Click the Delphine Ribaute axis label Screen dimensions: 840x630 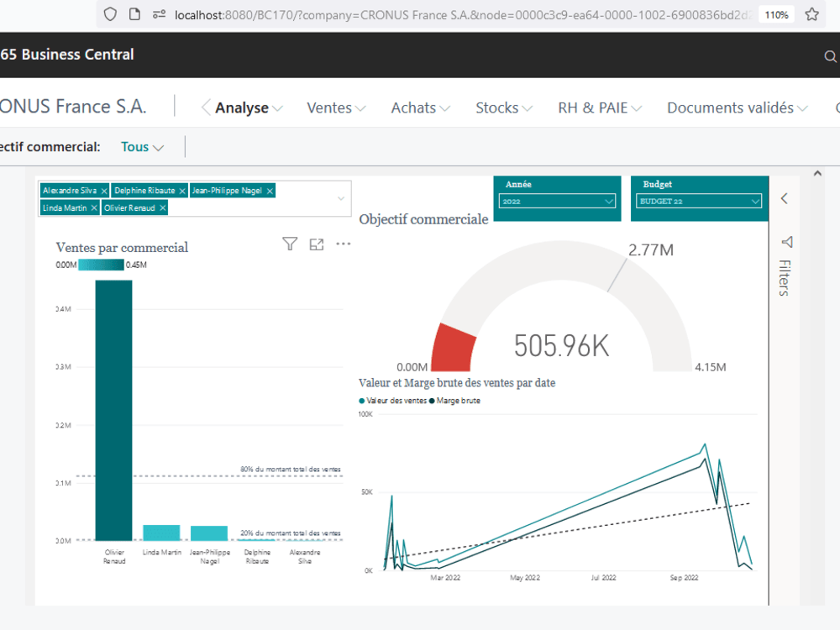pos(257,557)
